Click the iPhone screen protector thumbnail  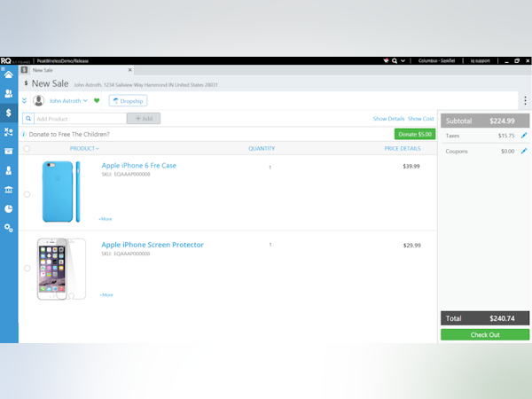click(61, 269)
